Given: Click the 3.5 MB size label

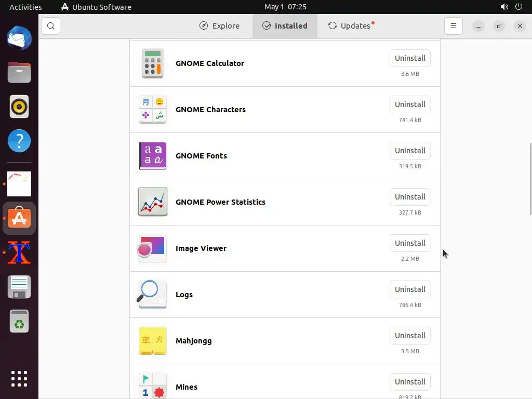Looking at the screenshot, I should (410, 351).
